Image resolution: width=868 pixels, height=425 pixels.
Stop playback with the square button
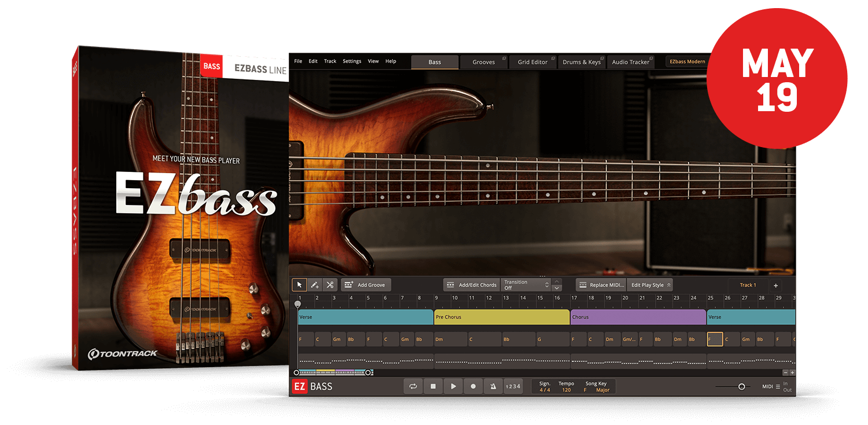tap(433, 386)
